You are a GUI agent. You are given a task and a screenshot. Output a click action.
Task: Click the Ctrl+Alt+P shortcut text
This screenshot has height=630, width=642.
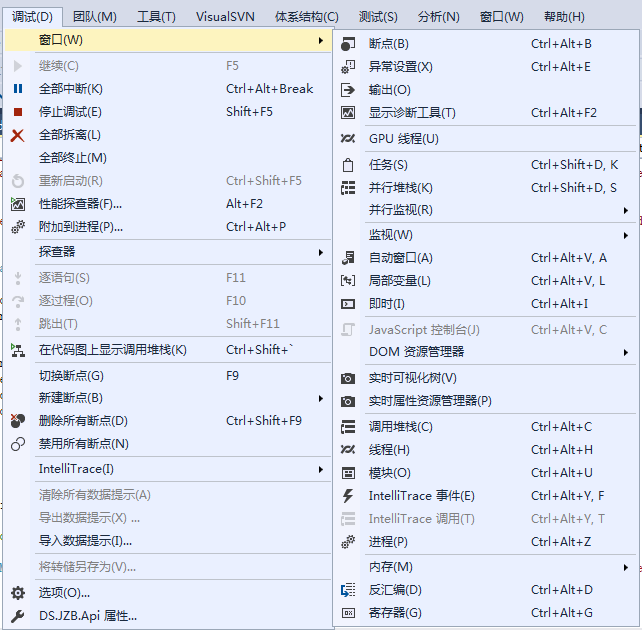256,227
